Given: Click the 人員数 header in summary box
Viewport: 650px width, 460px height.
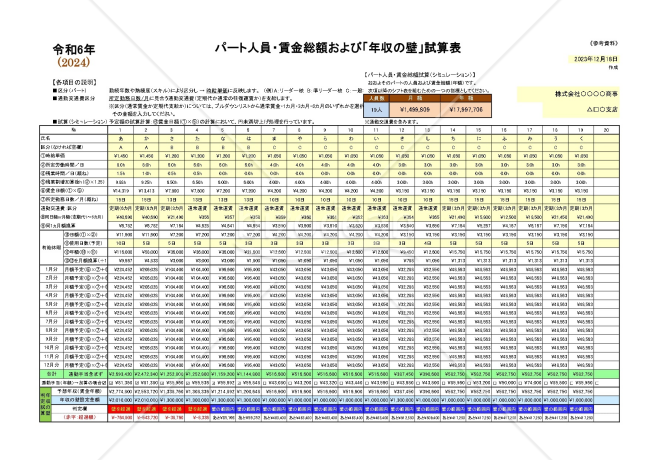Looking at the screenshot, I should (x=376, y=99).
